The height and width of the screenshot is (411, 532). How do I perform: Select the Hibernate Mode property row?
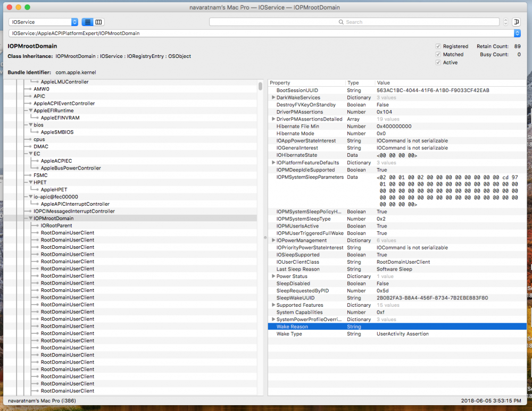[x=397, y=133]
